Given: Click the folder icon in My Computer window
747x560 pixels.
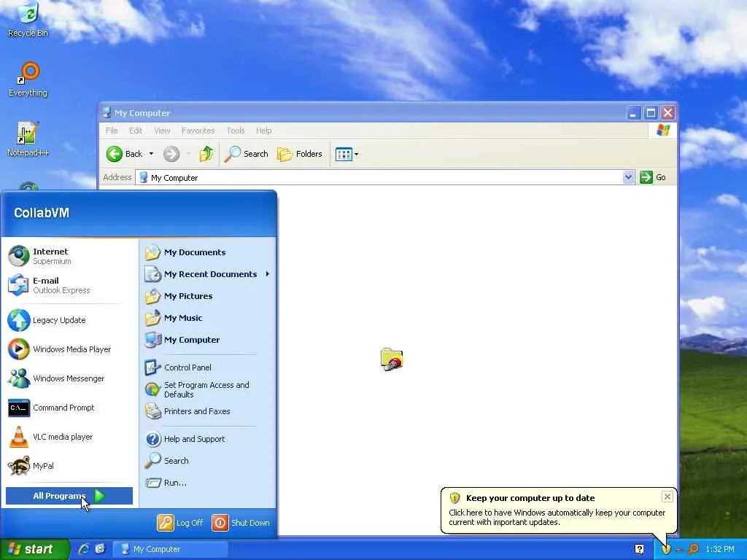Looking at the screenshot, I should pos(392,359).
